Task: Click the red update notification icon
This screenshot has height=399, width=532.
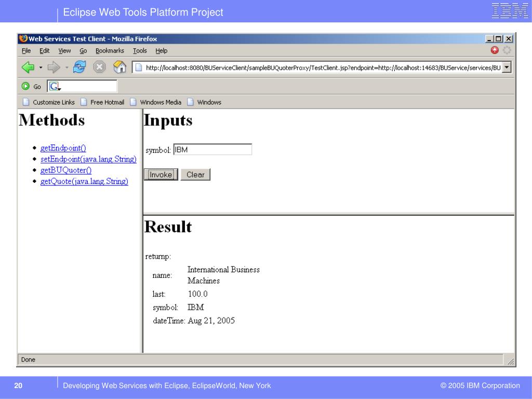Action: pos(495,50)
